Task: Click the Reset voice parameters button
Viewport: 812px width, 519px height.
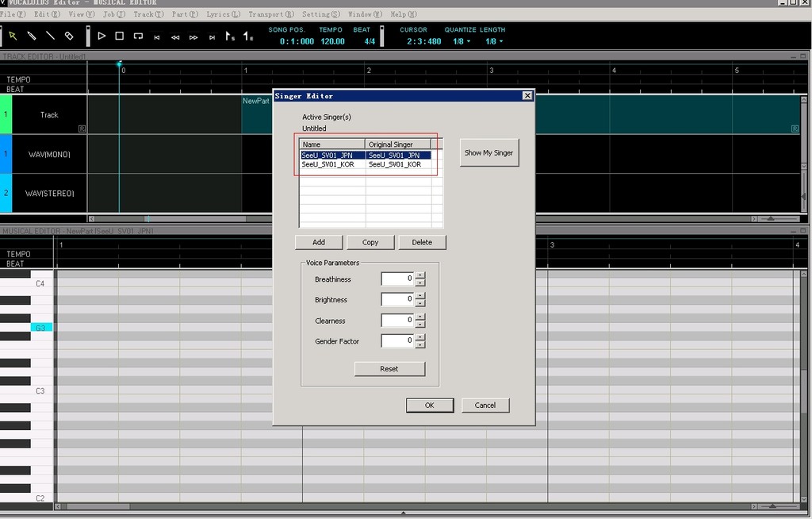Action: [389, 369]
